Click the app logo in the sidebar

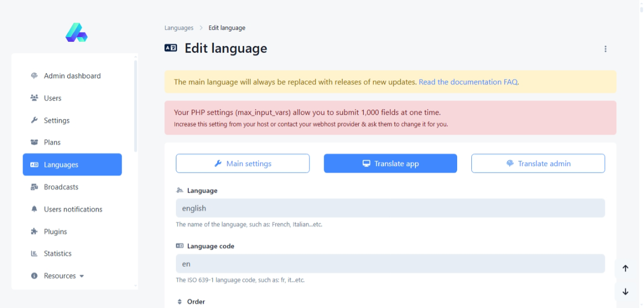pos(76,32)
